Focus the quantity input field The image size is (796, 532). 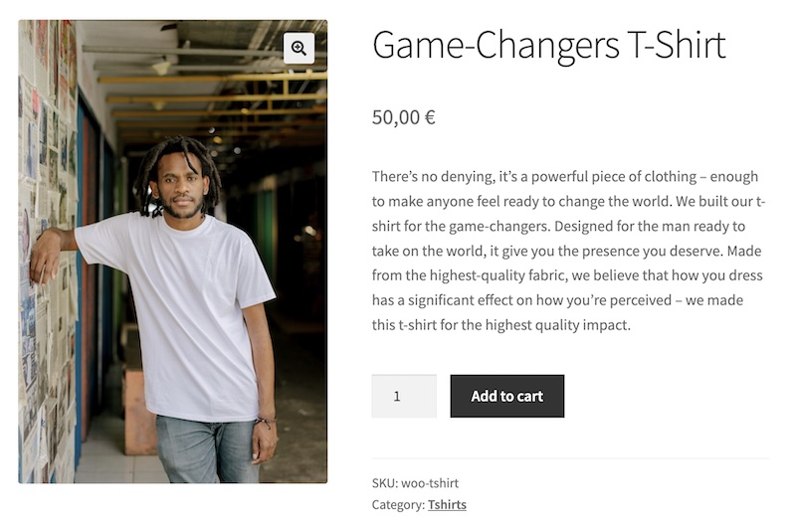click(x=404, y=396)
